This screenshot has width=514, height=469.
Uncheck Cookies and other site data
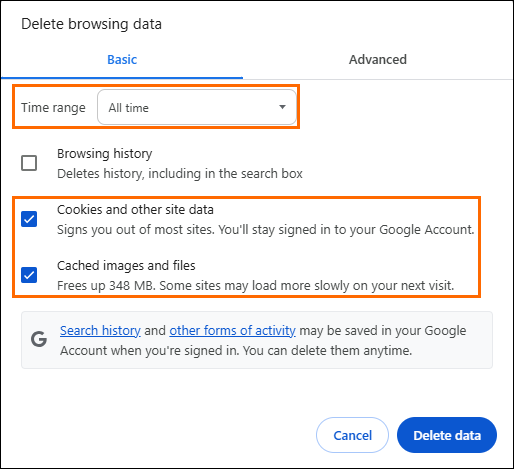[x=29, y=219]
